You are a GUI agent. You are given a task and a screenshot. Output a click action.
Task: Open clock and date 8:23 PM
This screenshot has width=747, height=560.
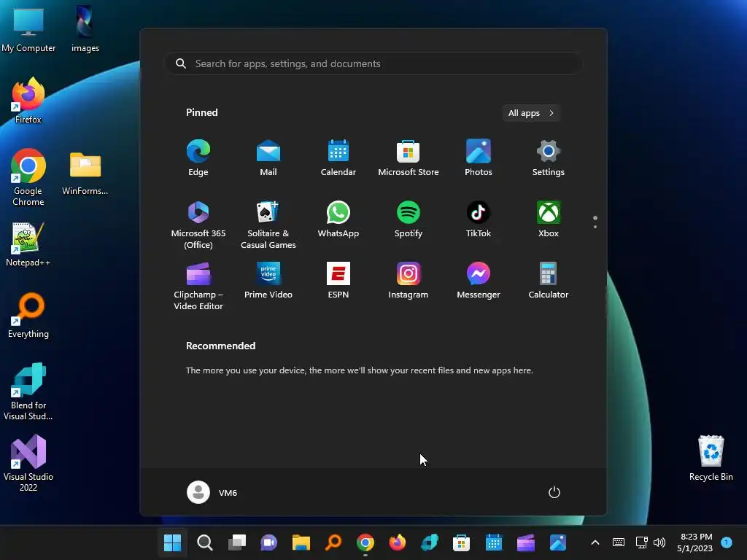click(695, 542)
